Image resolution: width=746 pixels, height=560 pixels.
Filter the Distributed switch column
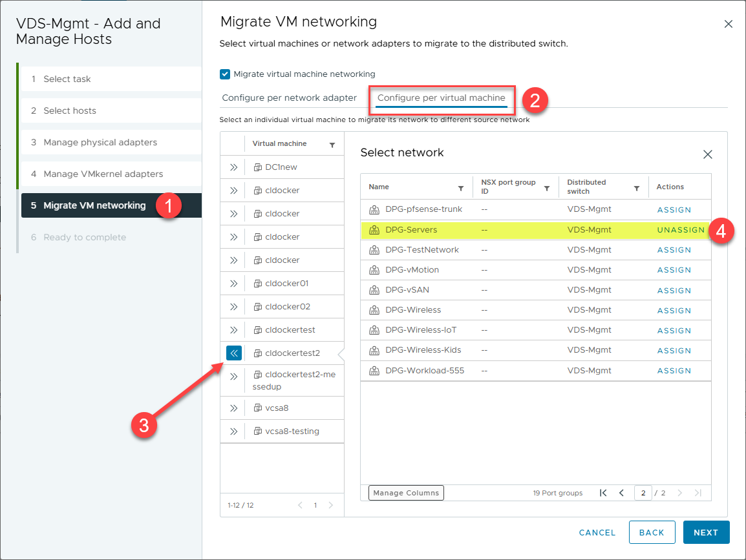tap(637, 188)
